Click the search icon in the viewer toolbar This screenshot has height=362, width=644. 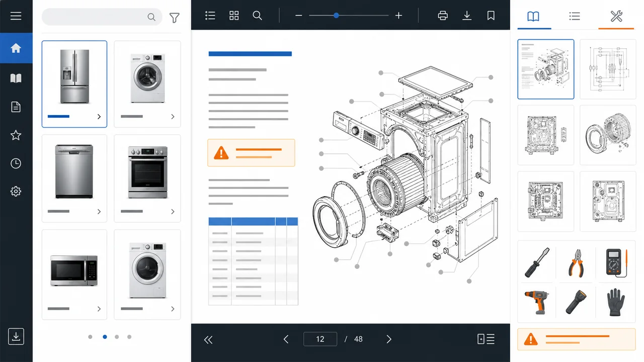click(258, 16)
